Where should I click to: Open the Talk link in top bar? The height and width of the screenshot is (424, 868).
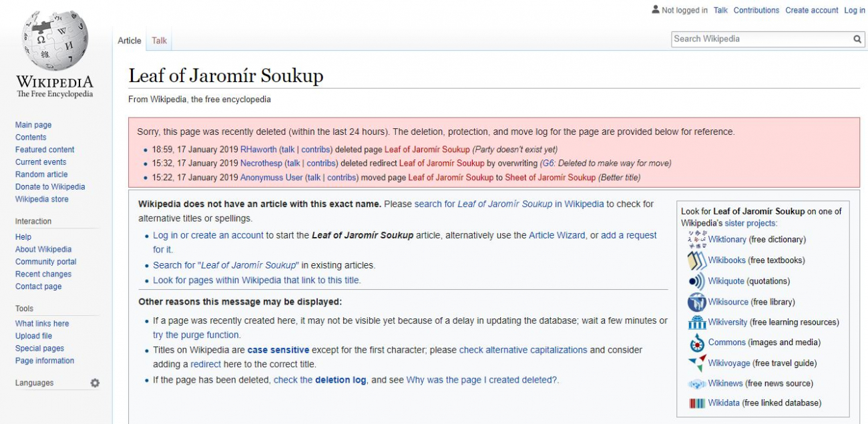pyautogui.click(x=720, y=10)
